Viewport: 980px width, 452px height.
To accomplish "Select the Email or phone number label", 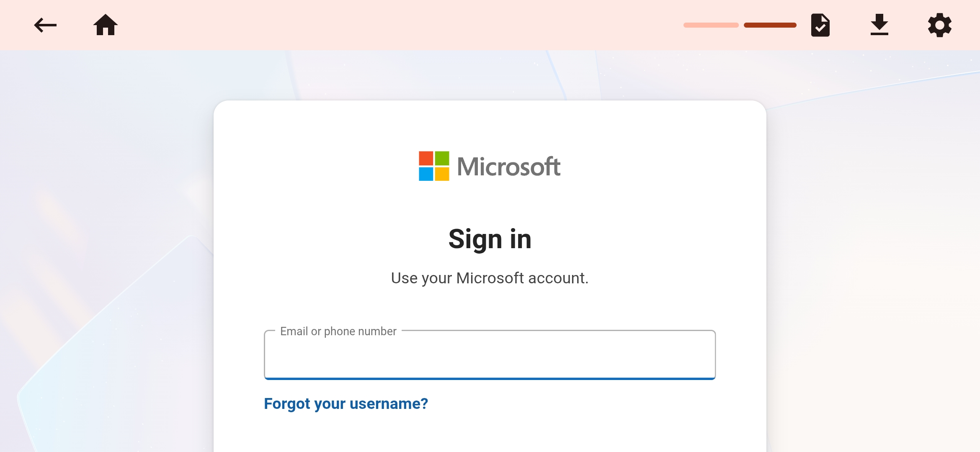I will point(338,331).
